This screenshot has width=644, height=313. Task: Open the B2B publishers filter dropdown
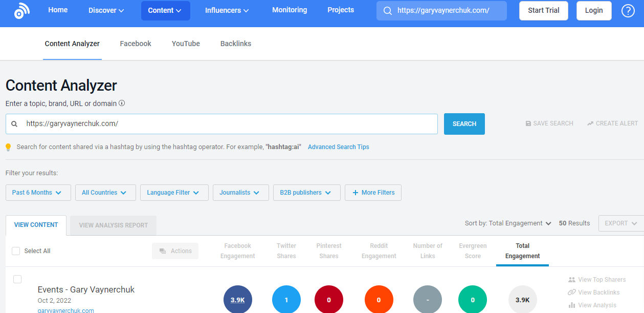[306, 193]
